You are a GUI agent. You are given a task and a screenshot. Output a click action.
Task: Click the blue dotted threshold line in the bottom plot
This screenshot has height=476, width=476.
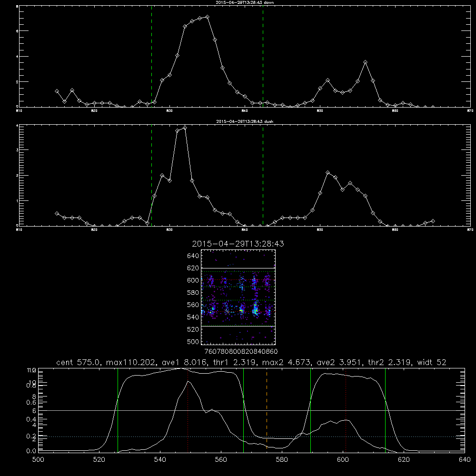(x=251, y=436)
